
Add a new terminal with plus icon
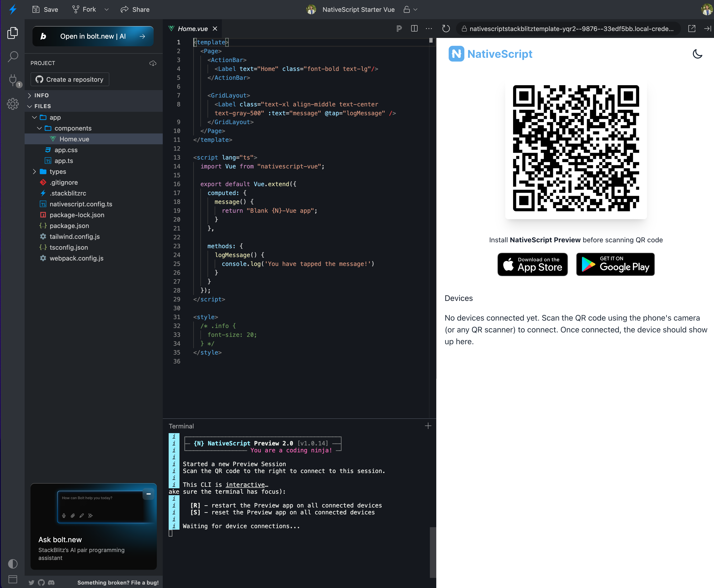click(428, 426)
